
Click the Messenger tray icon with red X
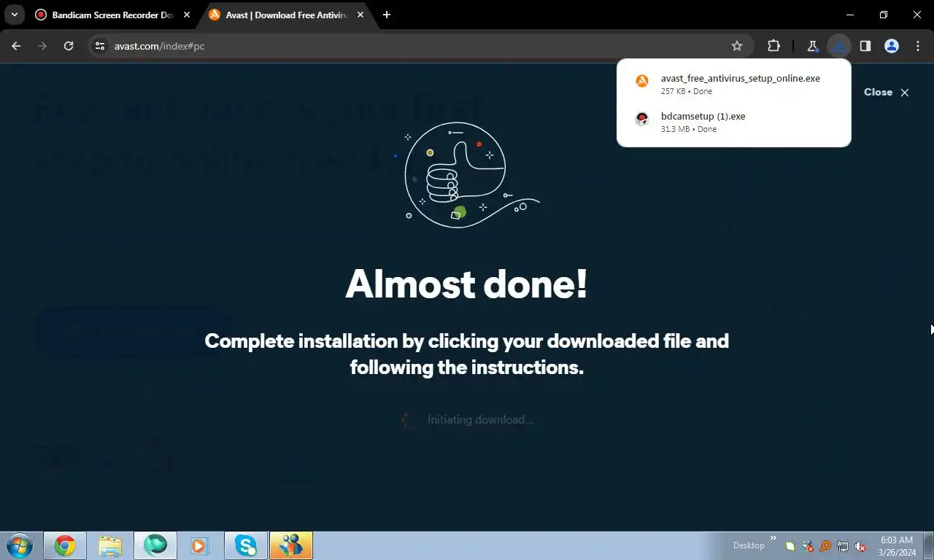pyautogui.click(x=808, y=545)
